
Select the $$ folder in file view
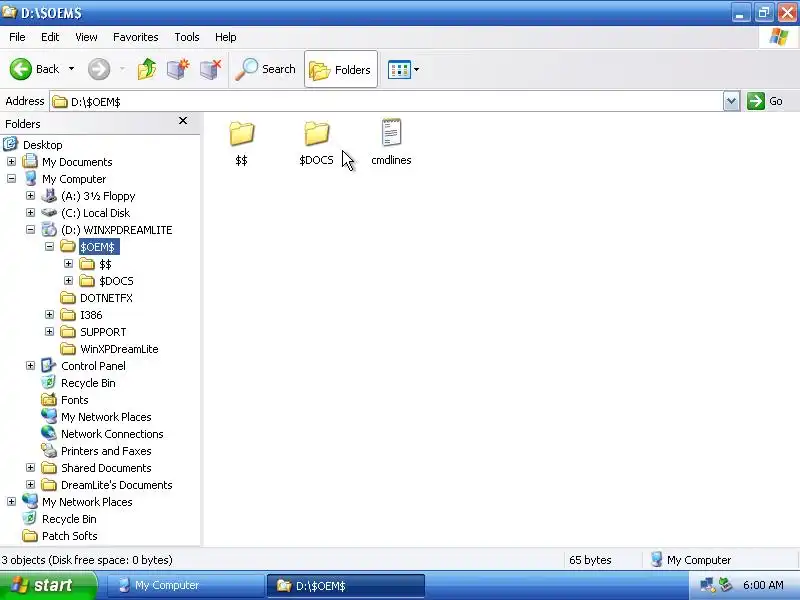pyautogui.click(x=241, y=144)
